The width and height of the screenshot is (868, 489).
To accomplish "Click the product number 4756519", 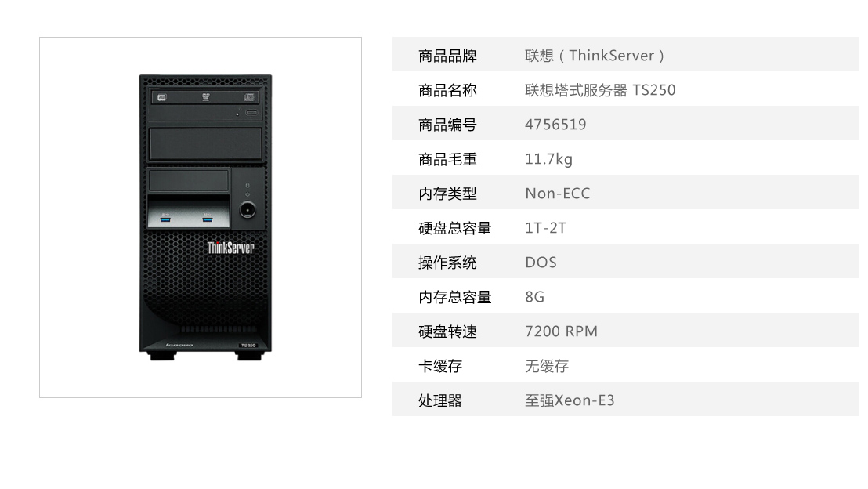I will click(555, 124).
